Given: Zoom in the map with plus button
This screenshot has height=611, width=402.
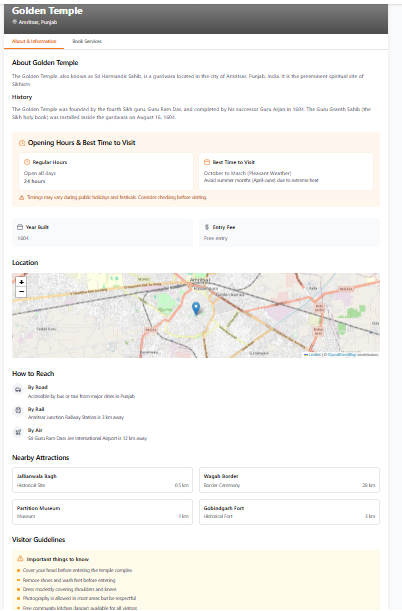Looking at the screenshot, I should [x=21, y=282].
